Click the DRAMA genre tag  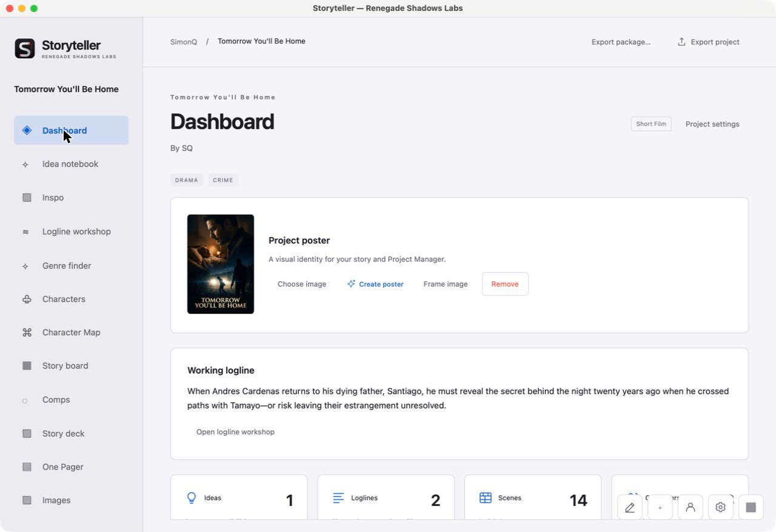click(x=187, y=180)
